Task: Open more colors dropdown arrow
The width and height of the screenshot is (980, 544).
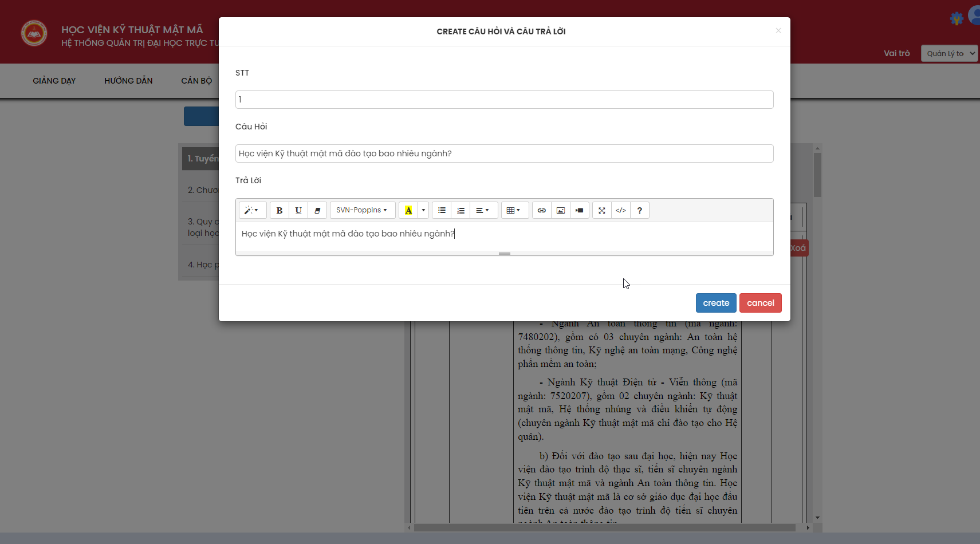Action: tap(423, 210)
